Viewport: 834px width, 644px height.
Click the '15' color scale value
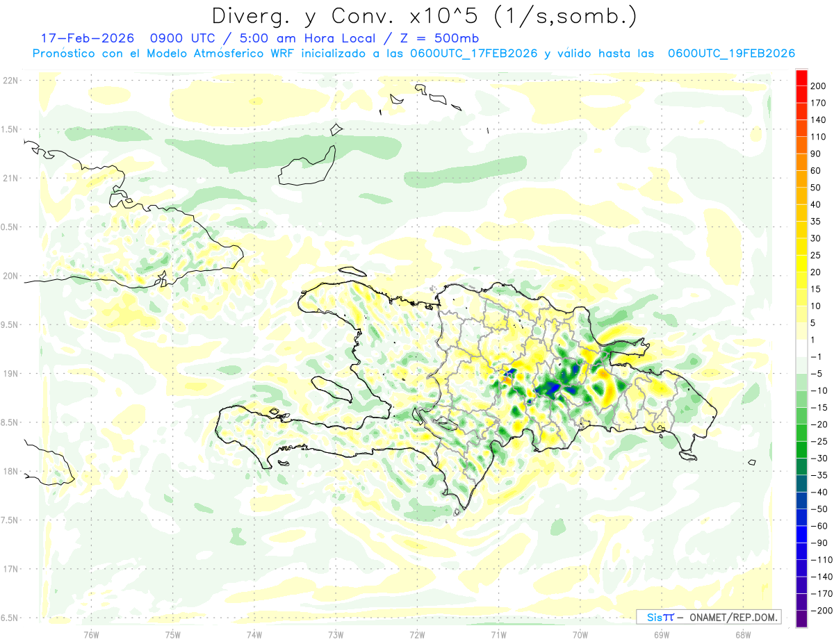pyautogui.click(x=817, y=289)
